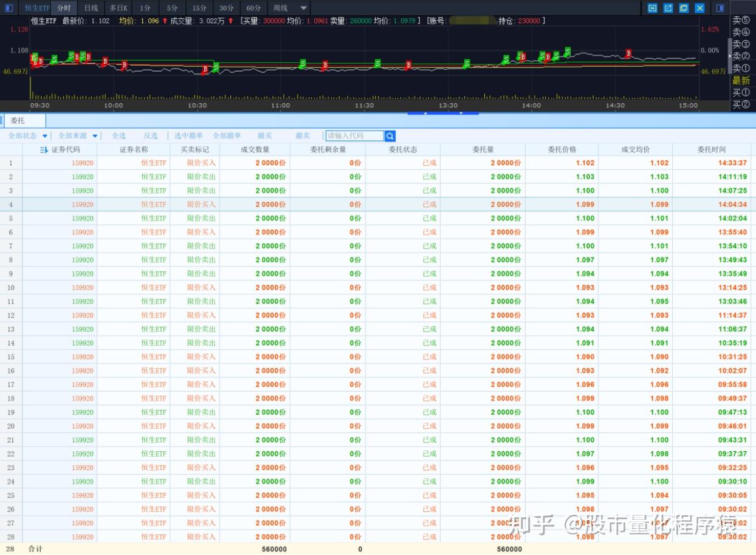Image resolution: width=756 pixels, height=555 pixels.
Task: Expand the 全部来源 filter dropdown
Action: coord(95,136)
